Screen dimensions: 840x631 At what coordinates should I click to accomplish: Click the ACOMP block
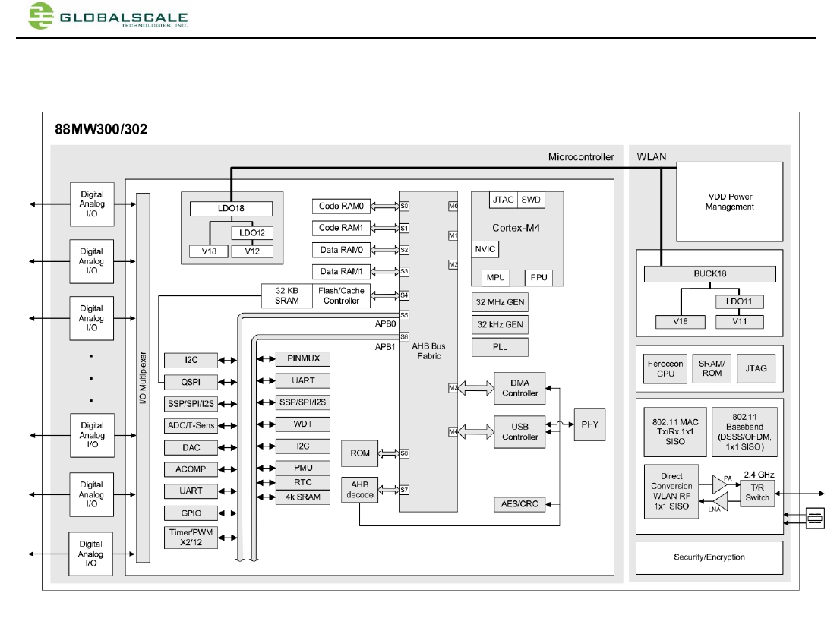point(191,469)
